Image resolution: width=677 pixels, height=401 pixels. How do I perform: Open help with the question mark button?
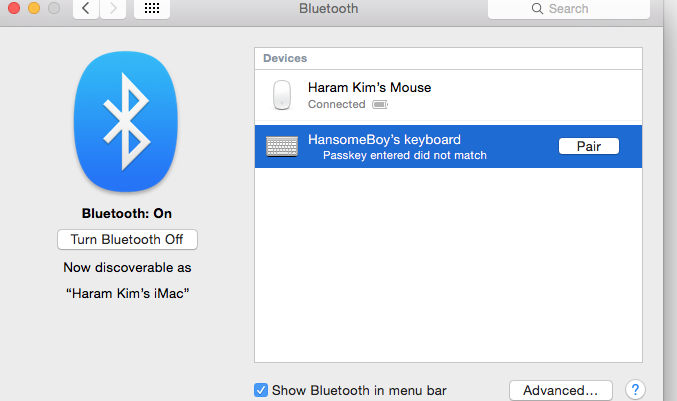pyautogui.click(x=635, y=390)
